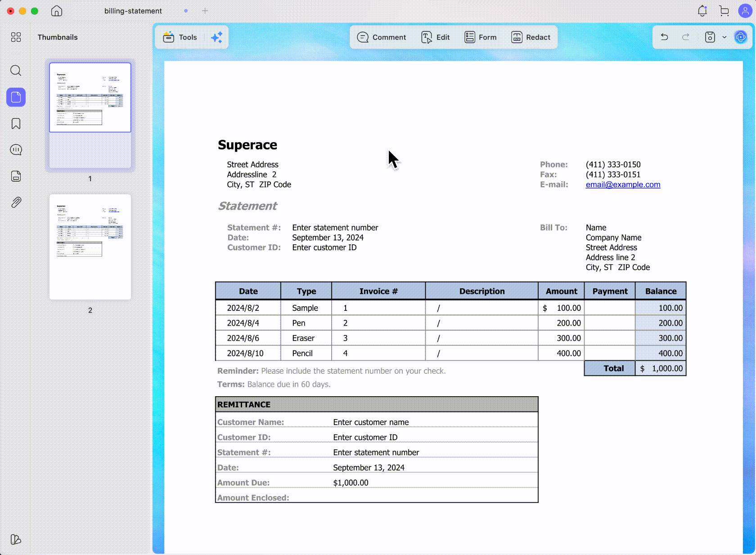Viewport: 756px width, 555px height.
Task: Open the home screen icon
Action: [57, 11]
